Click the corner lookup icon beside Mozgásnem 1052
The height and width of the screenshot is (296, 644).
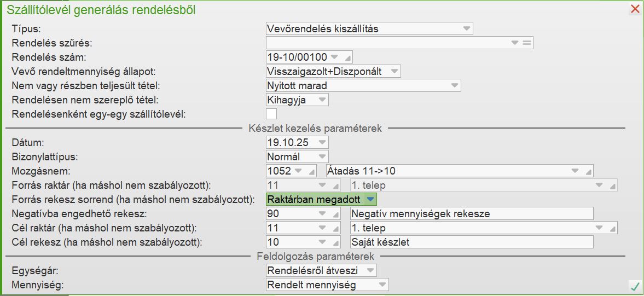tap(312, 172)
